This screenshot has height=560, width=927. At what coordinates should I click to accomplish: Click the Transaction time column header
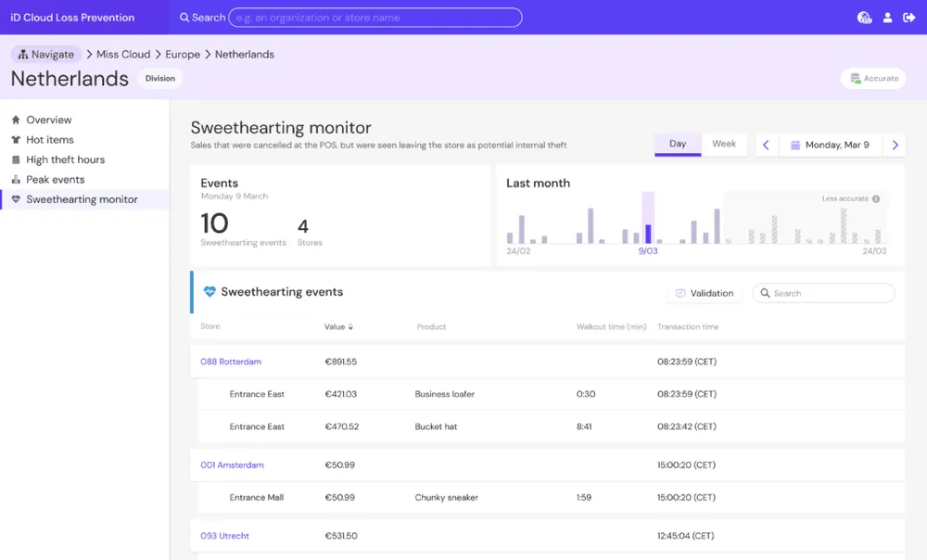coord(688,327)
